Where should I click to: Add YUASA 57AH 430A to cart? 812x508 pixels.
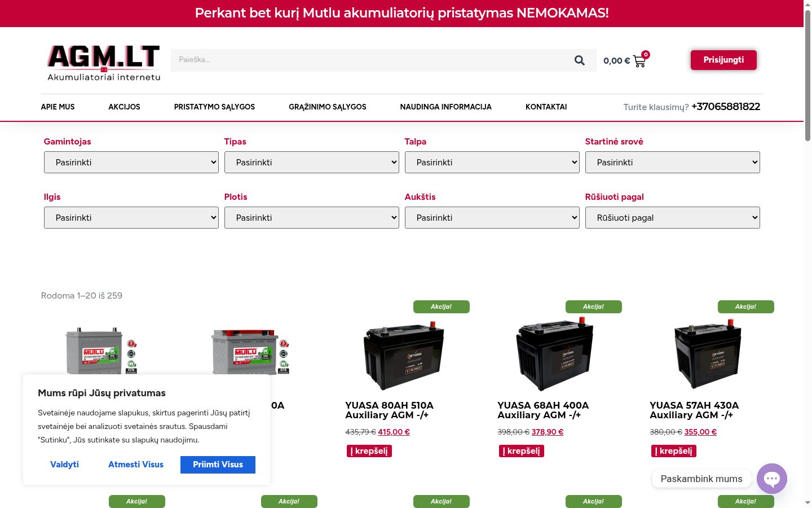[x=674, y=451]
